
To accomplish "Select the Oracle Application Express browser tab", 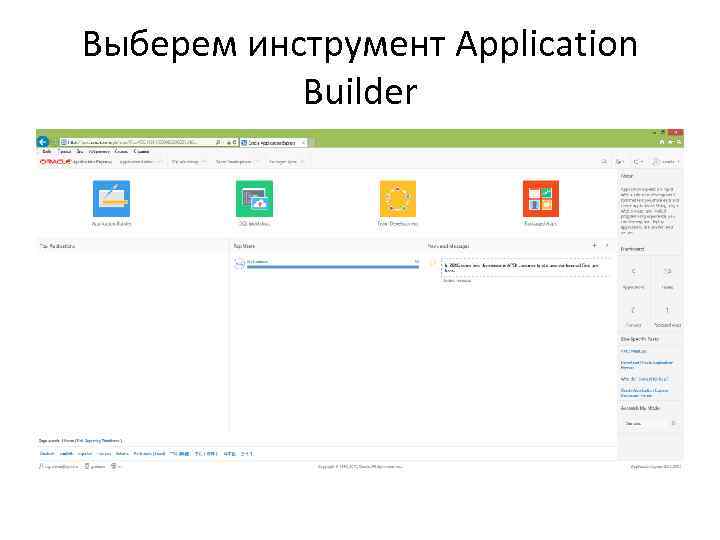I will tap(273, 143).
